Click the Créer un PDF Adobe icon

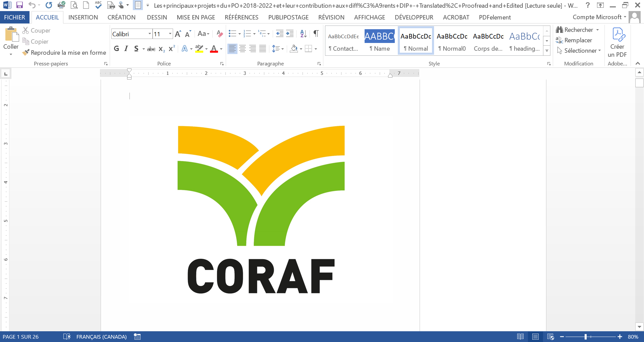(617, 42)
